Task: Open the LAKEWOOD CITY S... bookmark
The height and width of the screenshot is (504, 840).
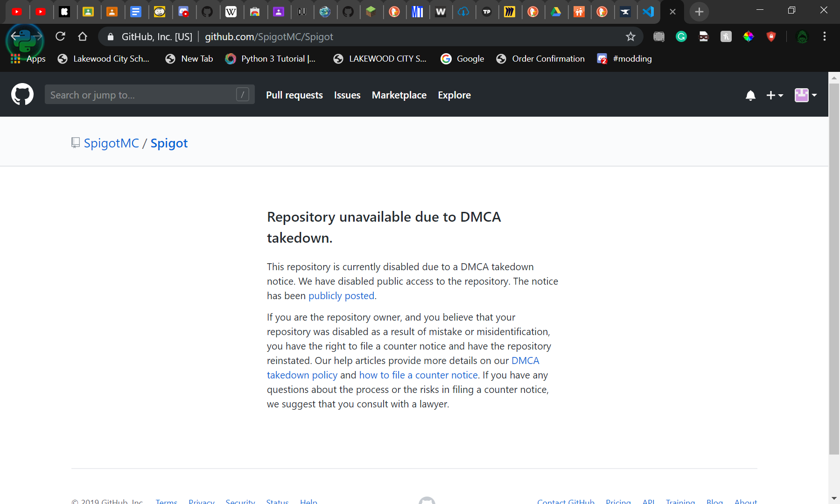Action: click(x=380, y=59)
